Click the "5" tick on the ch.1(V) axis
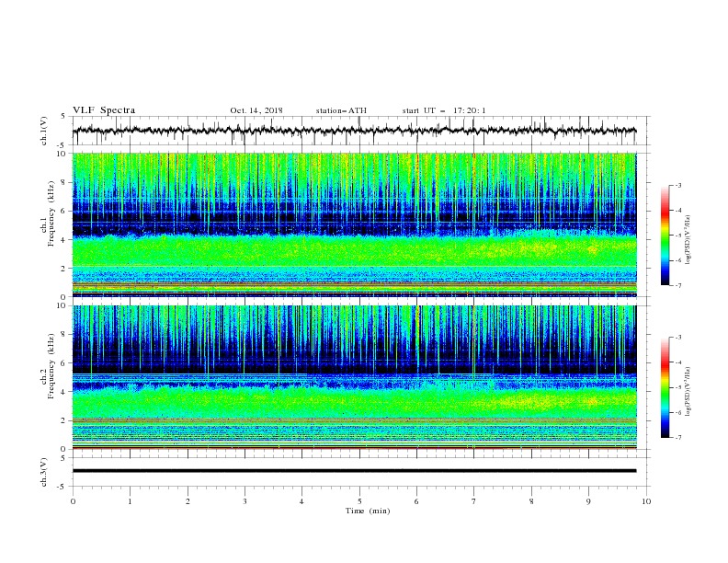Viewport: 728px width, 563px height. pyautogui.click(x=64, y=117)
